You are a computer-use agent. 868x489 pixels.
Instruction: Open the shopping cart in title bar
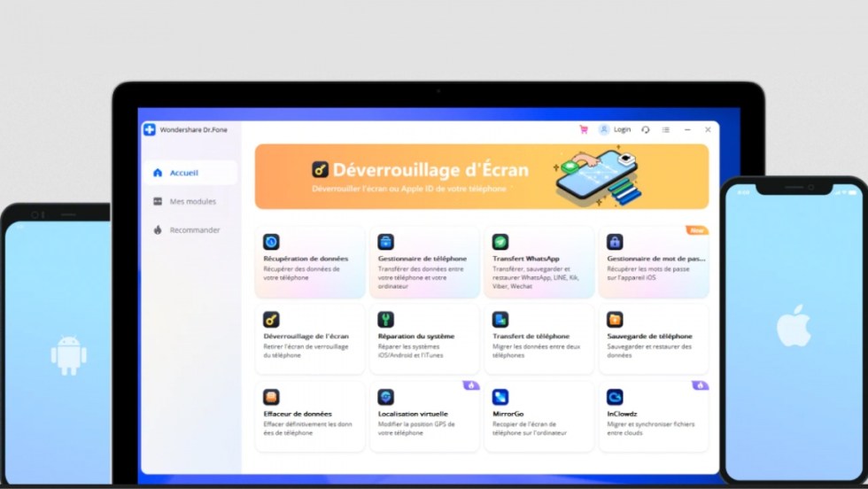(584, 129)
